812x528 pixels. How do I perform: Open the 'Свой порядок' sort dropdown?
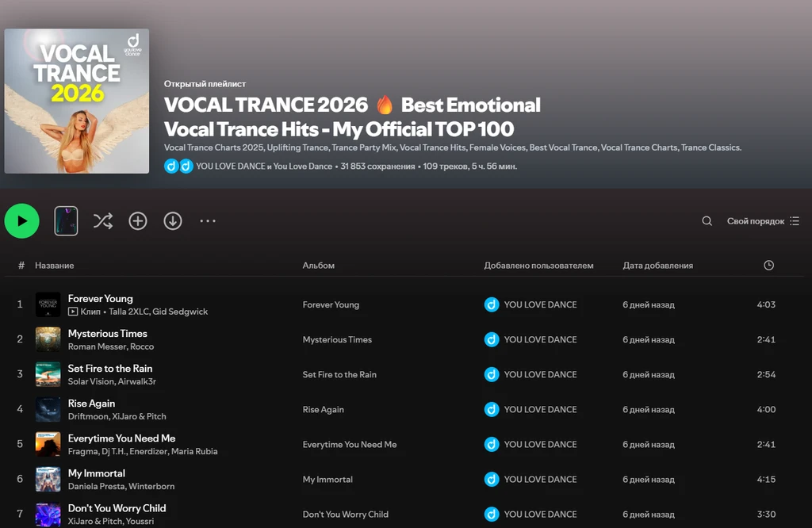pos(764,221)
